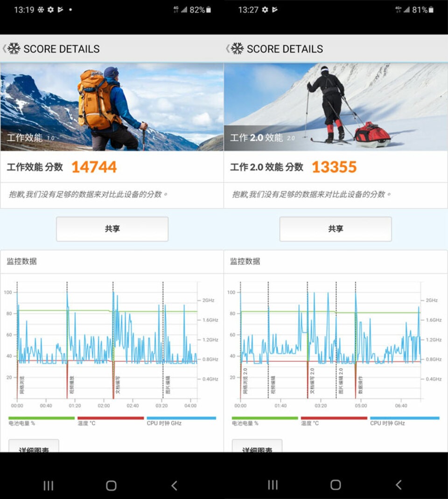Tap the back arrow on right navigation bar
Viewport: 448px width, 499px height.
[x=399, y=485]
